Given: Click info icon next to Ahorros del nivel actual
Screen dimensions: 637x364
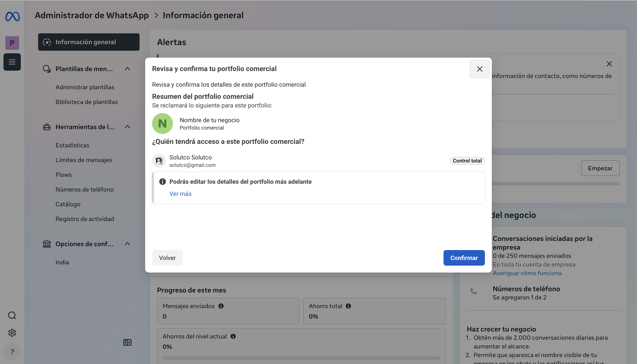Looking at the screenshot, I should [233, 336].
